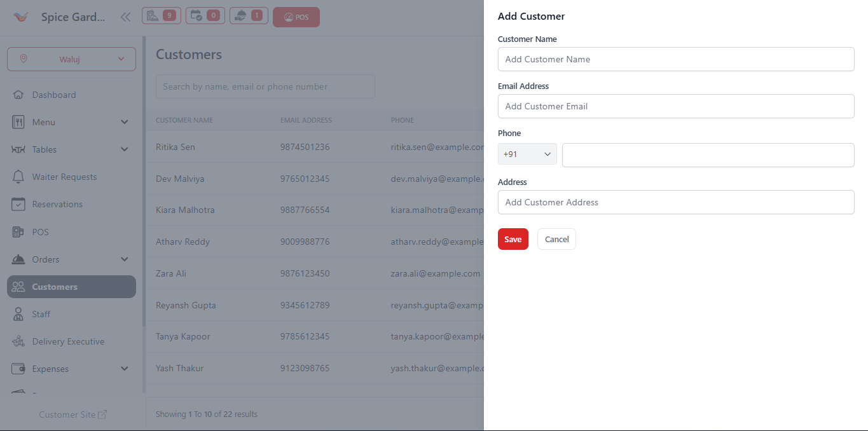Screen dimensions: 868x431
Task: Open the +91 phone country code dropdown
Action: 527,154
